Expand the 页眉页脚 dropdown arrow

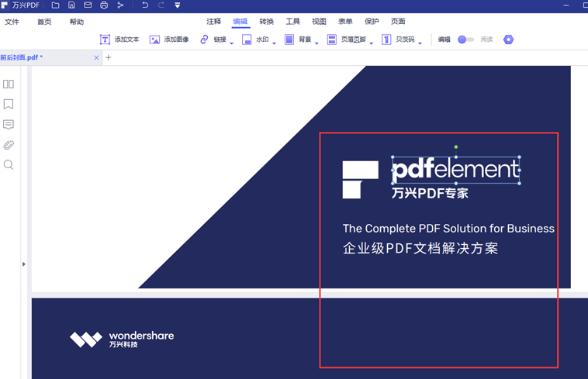click(x=372, y=43)
